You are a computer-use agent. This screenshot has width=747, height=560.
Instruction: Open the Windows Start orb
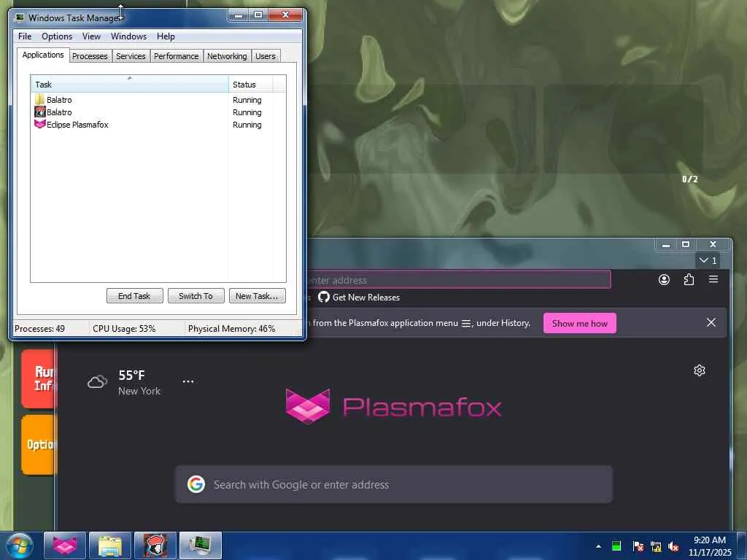click(x=20, y=546)
